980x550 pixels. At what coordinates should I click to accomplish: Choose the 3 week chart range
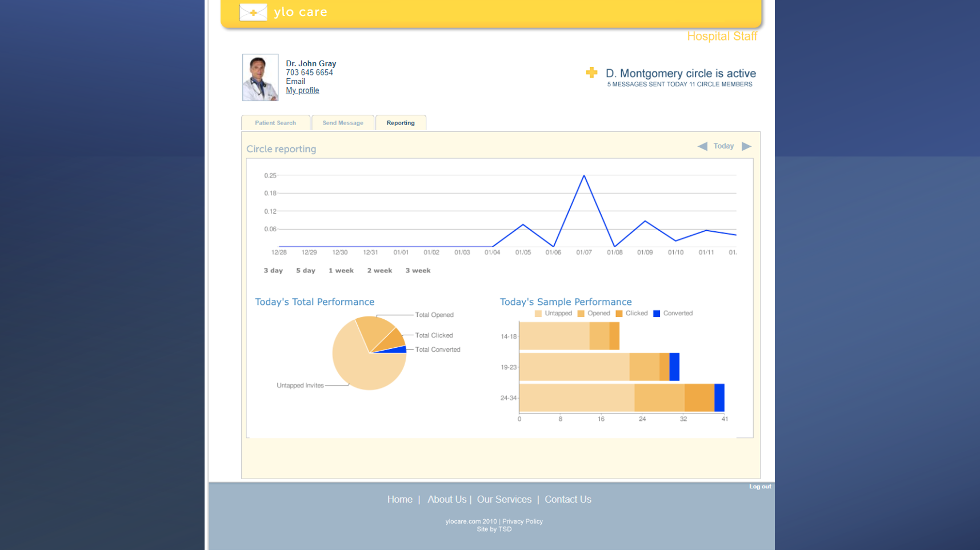point(418,271)
